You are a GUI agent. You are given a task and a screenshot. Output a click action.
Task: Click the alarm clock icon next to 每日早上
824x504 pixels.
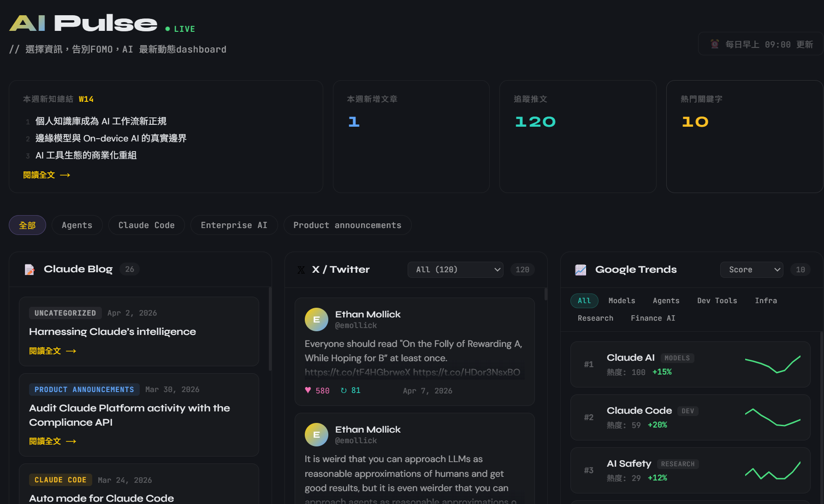click(715, 44)
